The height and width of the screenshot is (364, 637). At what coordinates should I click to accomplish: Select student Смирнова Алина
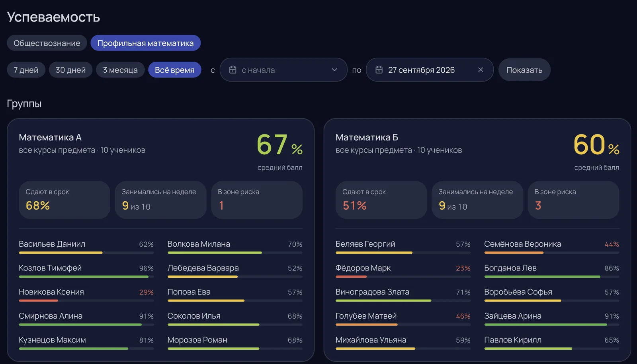86,318
